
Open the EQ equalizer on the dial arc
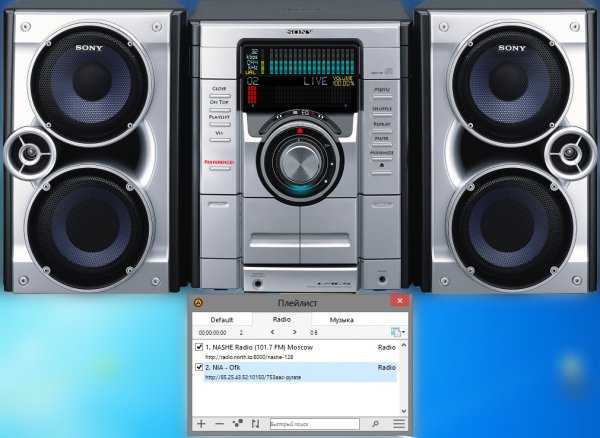(x=305, y=112)
